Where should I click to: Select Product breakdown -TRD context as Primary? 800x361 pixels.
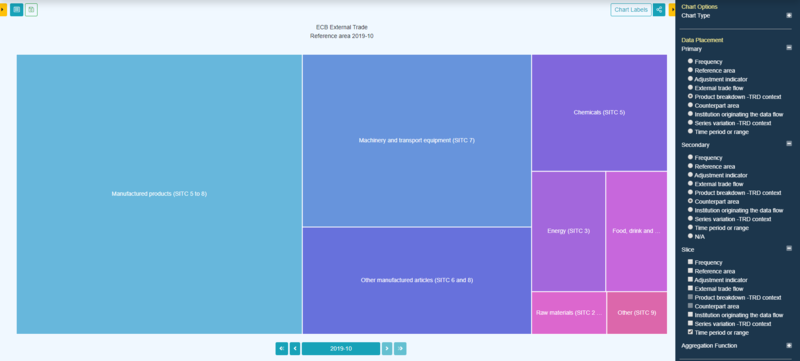tap(690, 96)
